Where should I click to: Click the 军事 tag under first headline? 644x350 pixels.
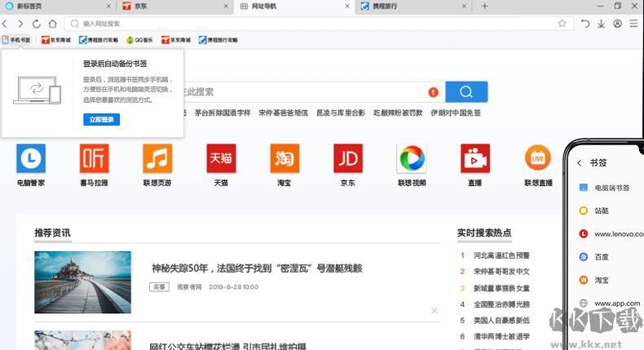159,287
